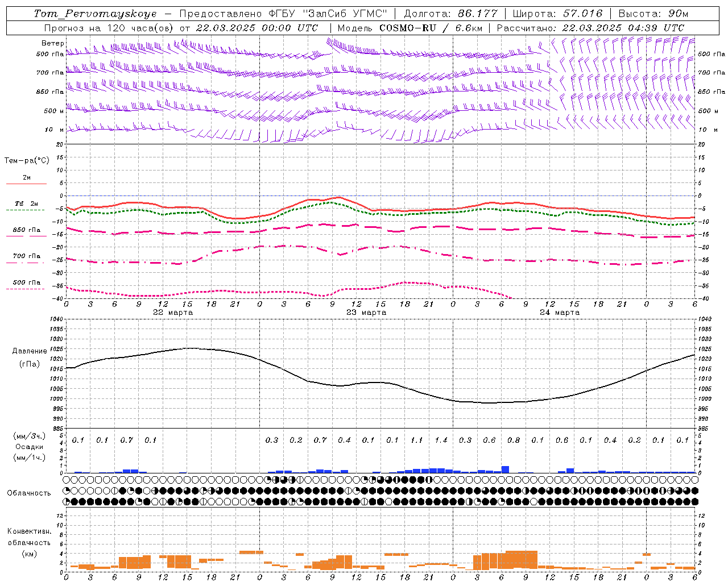
Task: Click the 'Давление' pressure panel label
Action: point(30,351)
